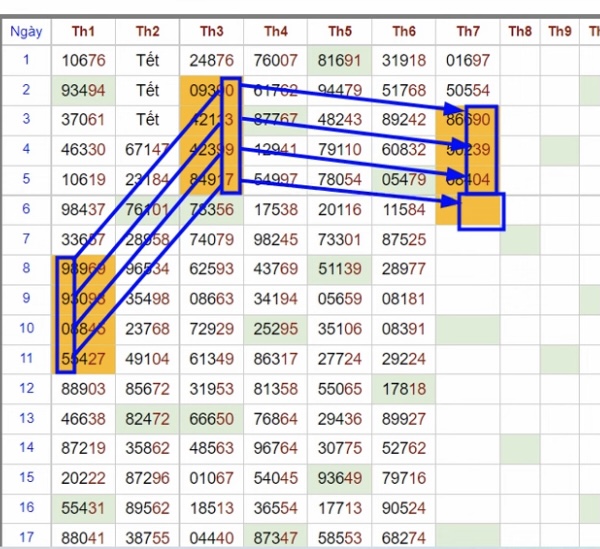
Task: Click the 98245 cell
Action: coord(276,240)
